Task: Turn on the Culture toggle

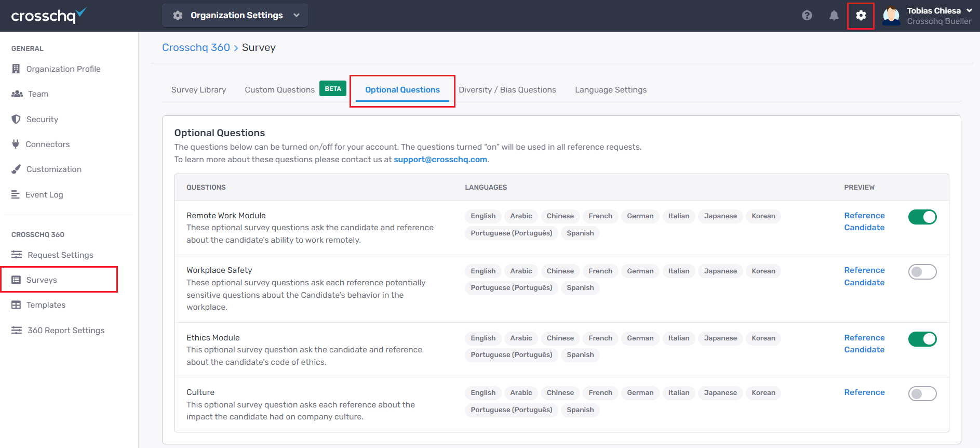Action: point(922,394)
